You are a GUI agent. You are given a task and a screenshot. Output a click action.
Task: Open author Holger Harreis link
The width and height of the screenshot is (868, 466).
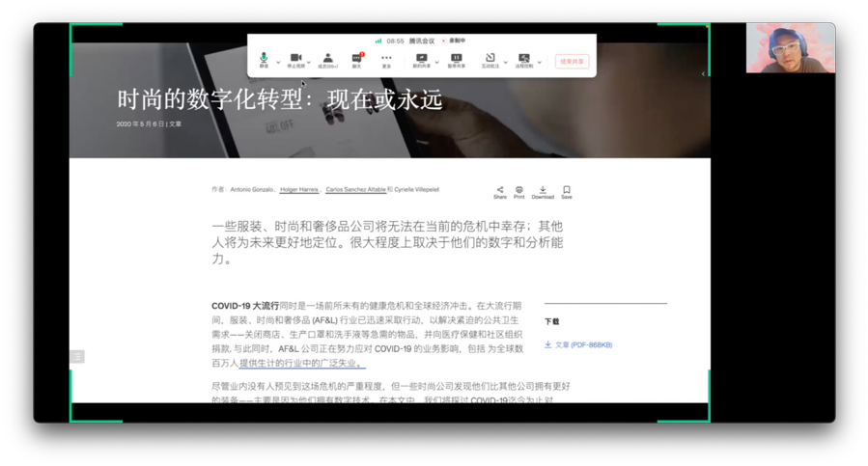coord(299,189)
